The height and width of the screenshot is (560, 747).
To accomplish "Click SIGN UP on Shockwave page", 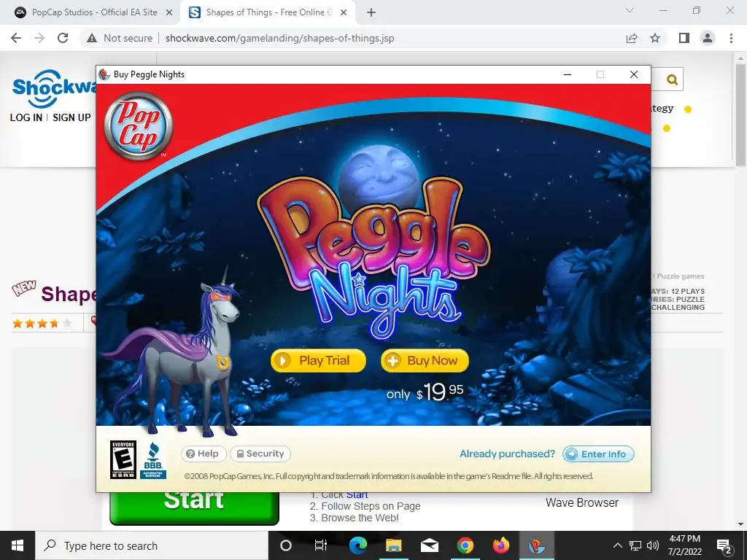I will pos(71,117).
